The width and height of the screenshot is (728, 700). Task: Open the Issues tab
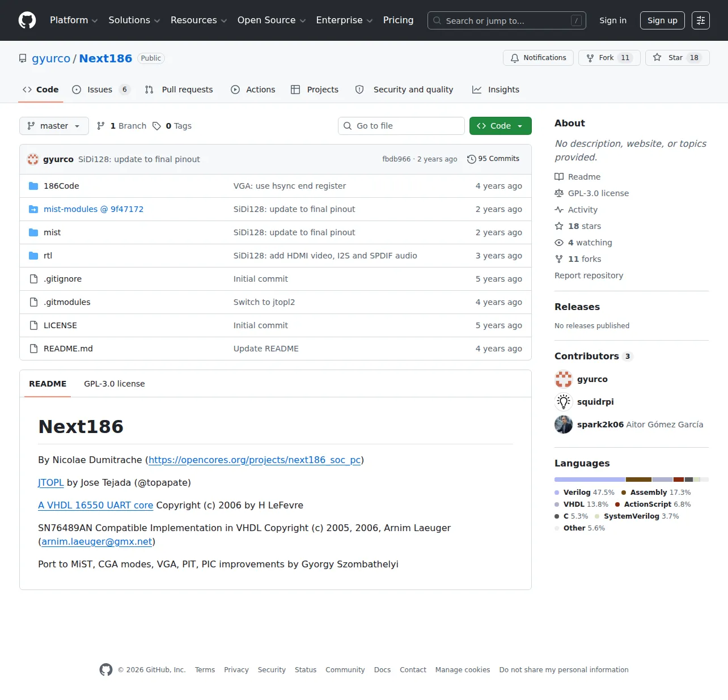tap(101, 90)
